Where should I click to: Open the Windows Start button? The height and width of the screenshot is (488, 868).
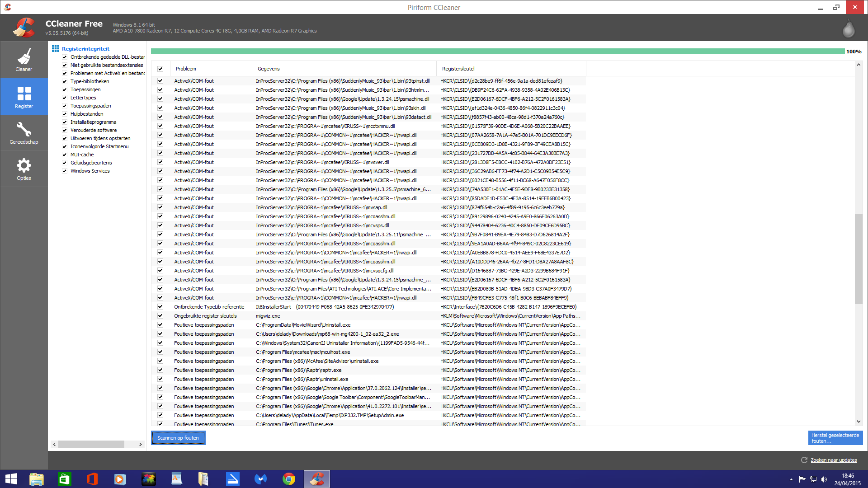tap(11, 479)
